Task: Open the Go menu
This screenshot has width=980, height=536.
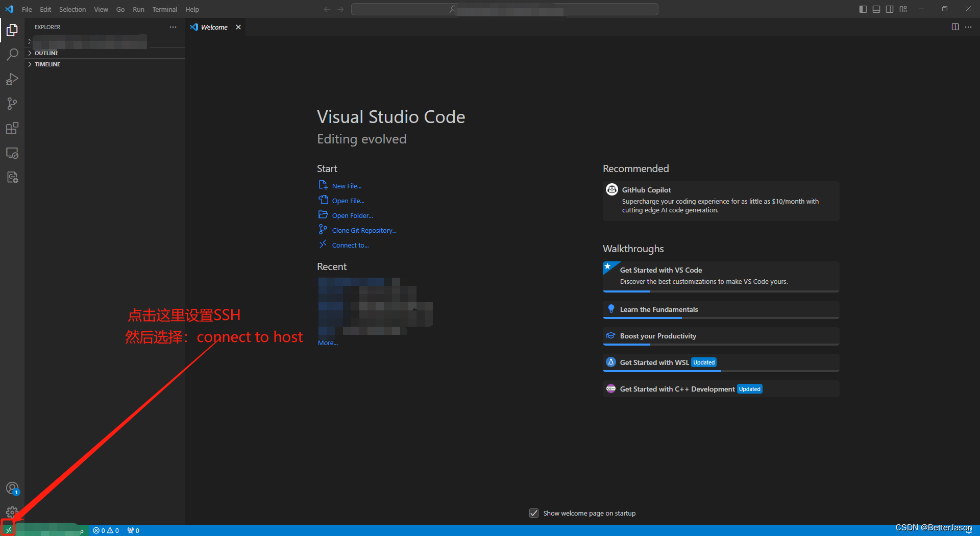Action: (120, 9)
